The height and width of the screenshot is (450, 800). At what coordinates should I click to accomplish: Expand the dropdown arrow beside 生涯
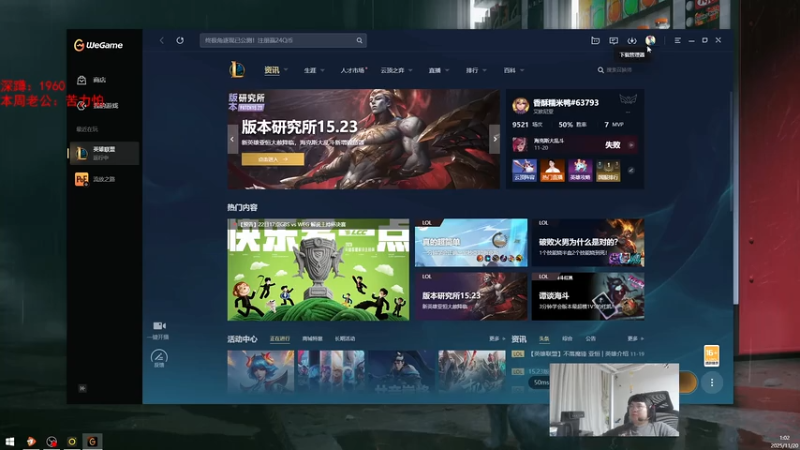click(x=322, y=70)
